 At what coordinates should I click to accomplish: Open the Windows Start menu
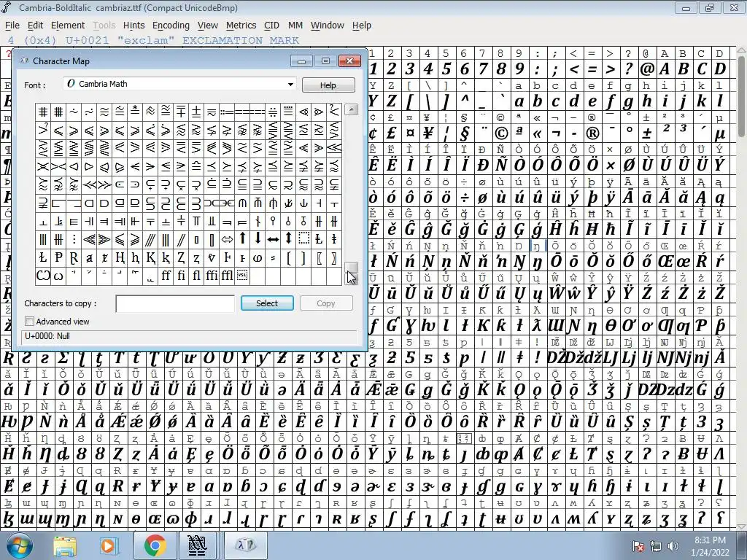pos(19,545)
